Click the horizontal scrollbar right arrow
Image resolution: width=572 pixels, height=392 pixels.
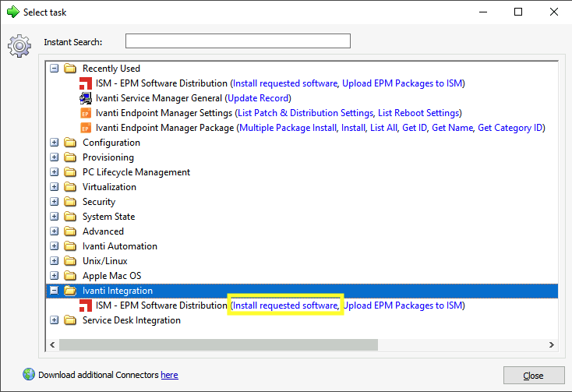tap(551, 344)
